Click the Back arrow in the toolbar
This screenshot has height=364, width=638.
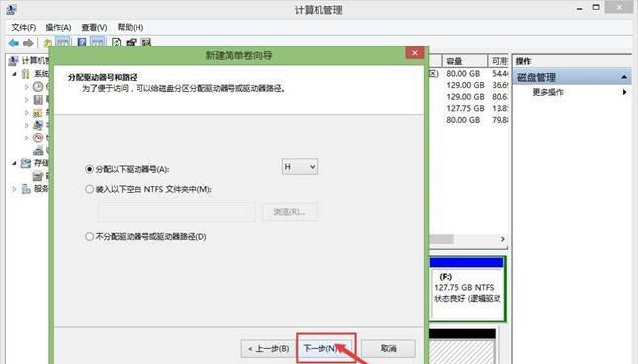[x=14, y=43]
